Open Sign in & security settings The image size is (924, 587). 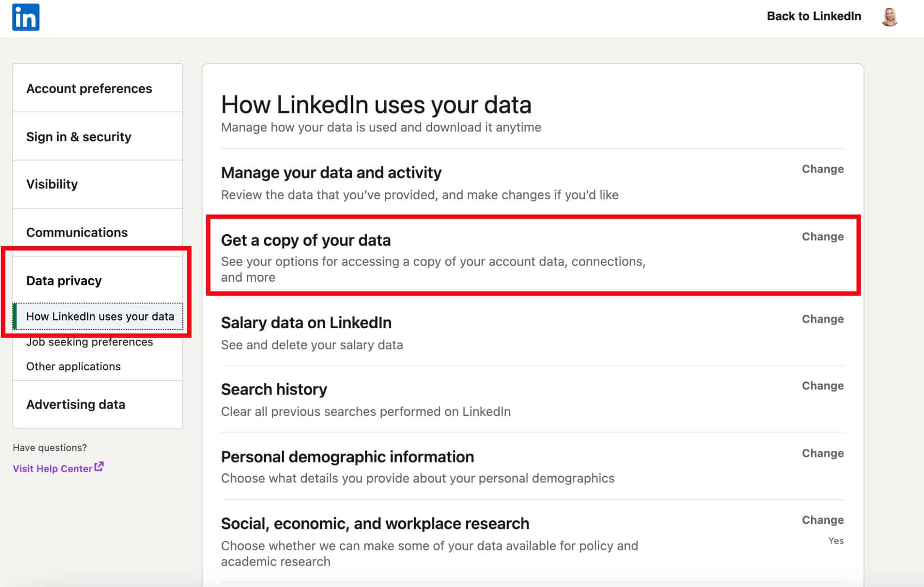point(78,136)
